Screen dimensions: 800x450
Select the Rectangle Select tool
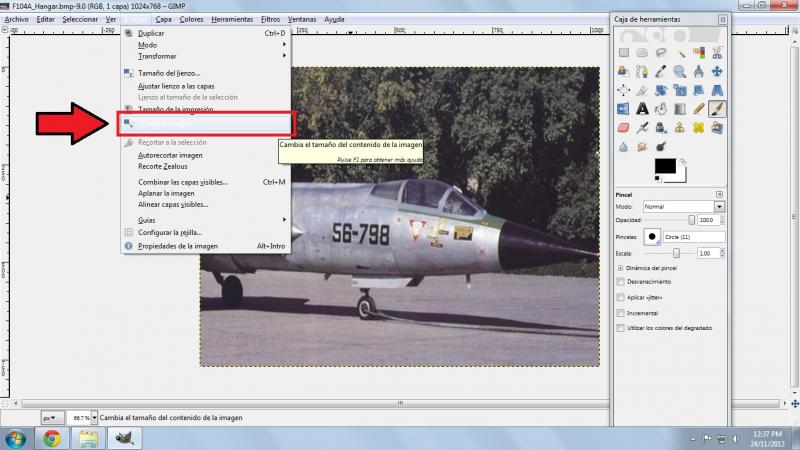tap(623, 53)
